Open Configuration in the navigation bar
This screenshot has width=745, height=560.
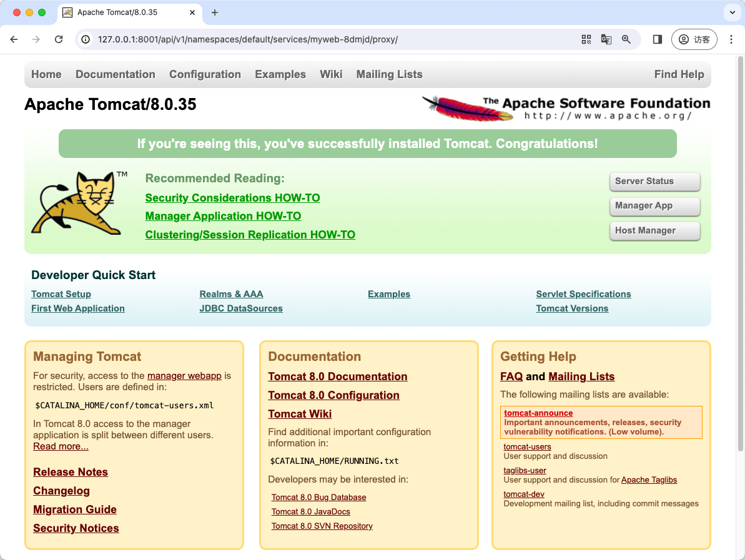click(205, 74)
